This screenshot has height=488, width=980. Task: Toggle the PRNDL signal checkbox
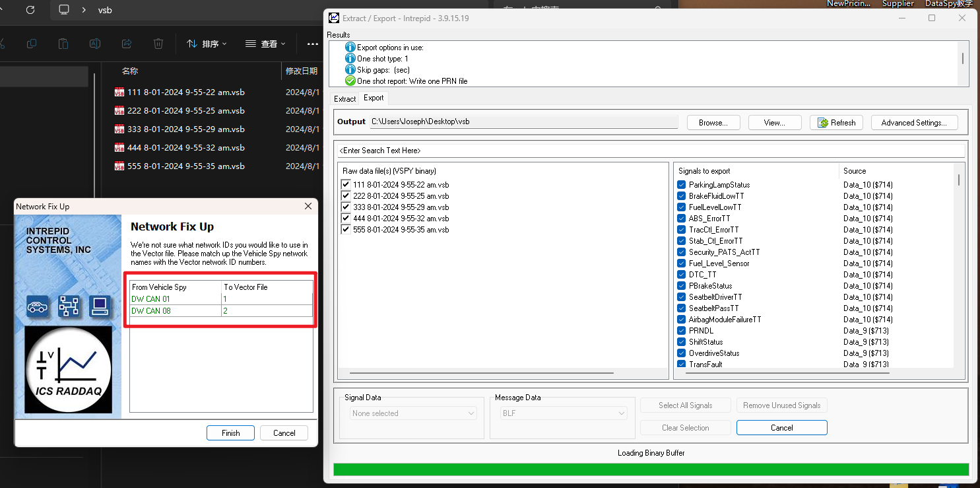(x=682, y=331)
